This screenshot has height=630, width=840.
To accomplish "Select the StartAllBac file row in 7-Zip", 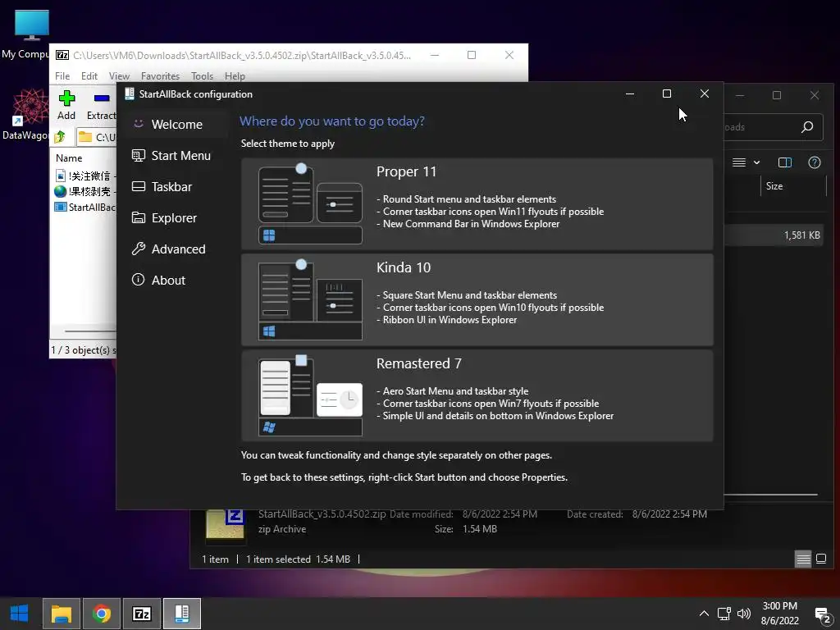I will [84, 207].
